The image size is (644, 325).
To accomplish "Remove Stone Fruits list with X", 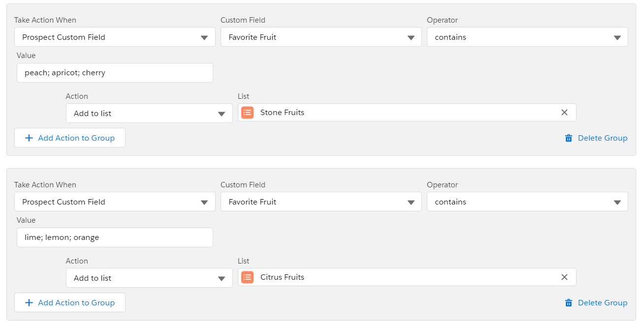I will point(564,113).
